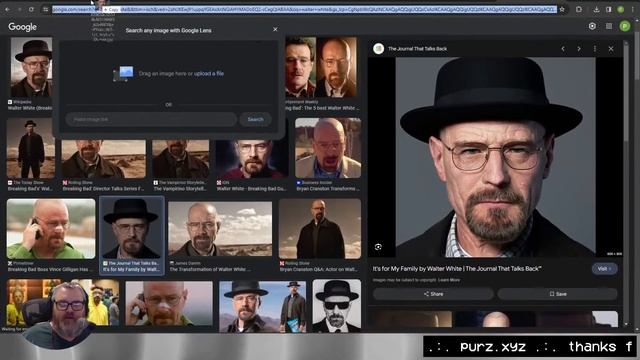Open Google settings gear icon
640x360 pixels.
coord(592,27)
